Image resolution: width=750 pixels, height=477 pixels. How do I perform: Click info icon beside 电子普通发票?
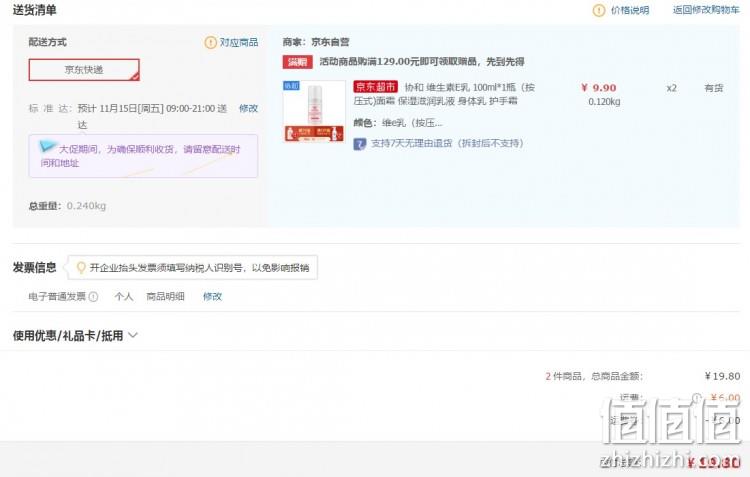(x=94, y=297)
